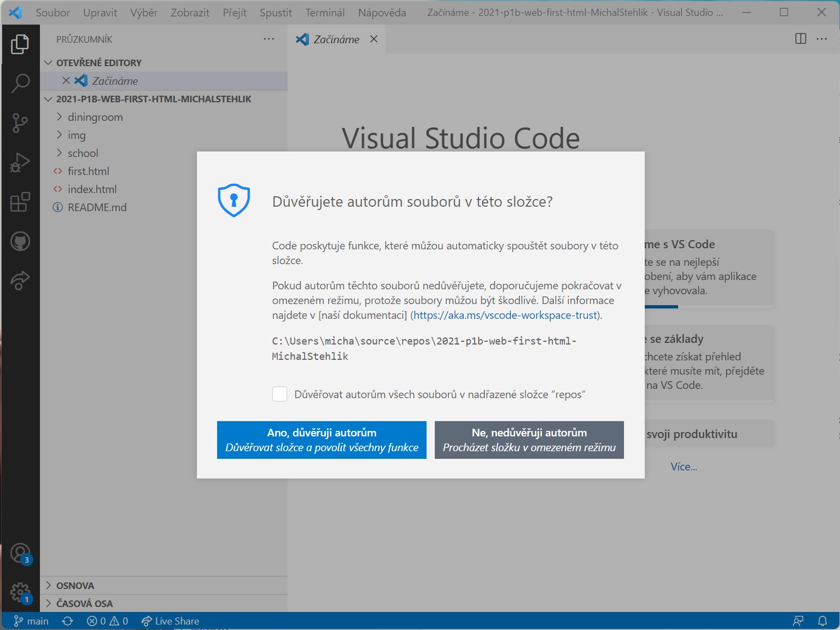Click the VS Code logo in title bar
This screenshot has width=840, height=630.
15,12
